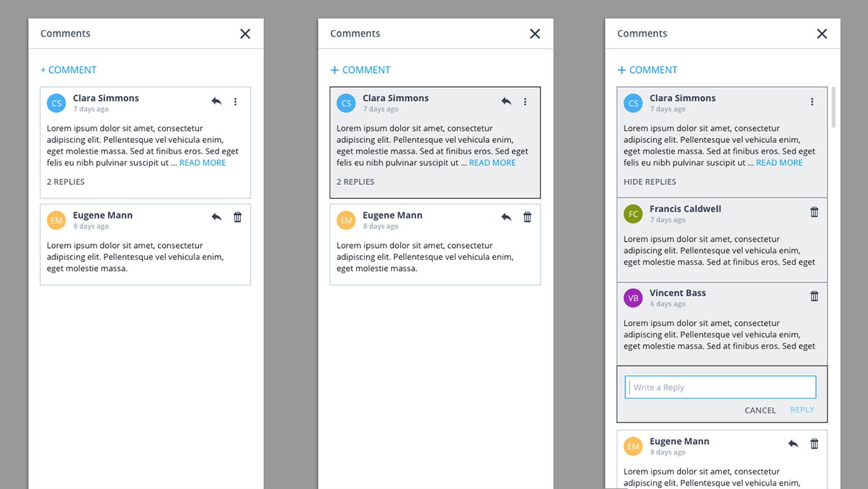Screen dimensions: 868x489
Task: Expand 2 REPLIES in left panel
Action: click(x=66, y=181)
